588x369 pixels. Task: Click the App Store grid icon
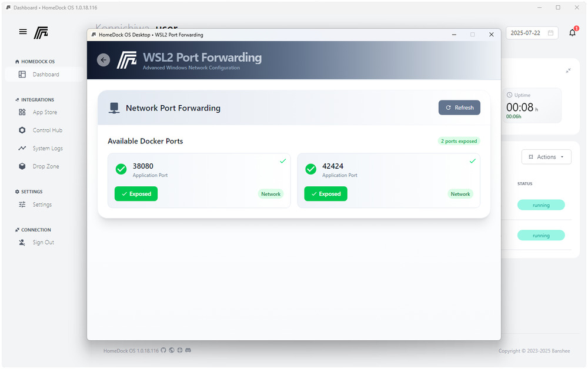click(x=22, y=112)
